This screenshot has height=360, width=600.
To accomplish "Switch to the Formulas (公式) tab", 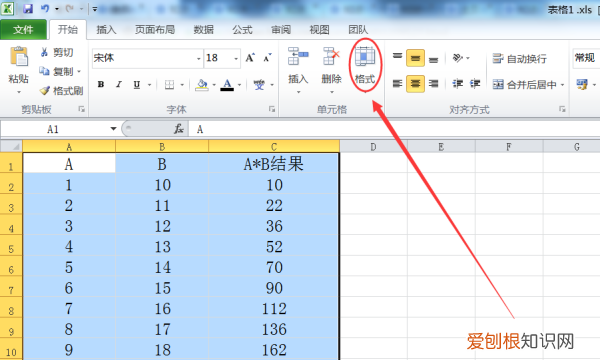I will (243, 30).
